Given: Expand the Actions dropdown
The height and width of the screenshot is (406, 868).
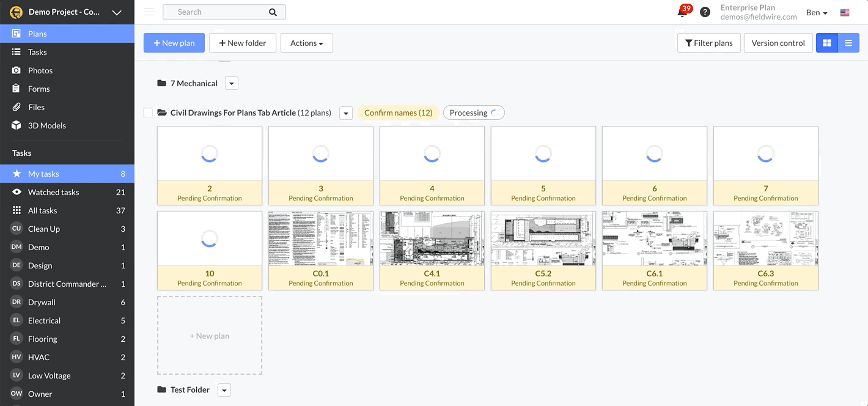Looking at the screenshot, I should point(306,43).
